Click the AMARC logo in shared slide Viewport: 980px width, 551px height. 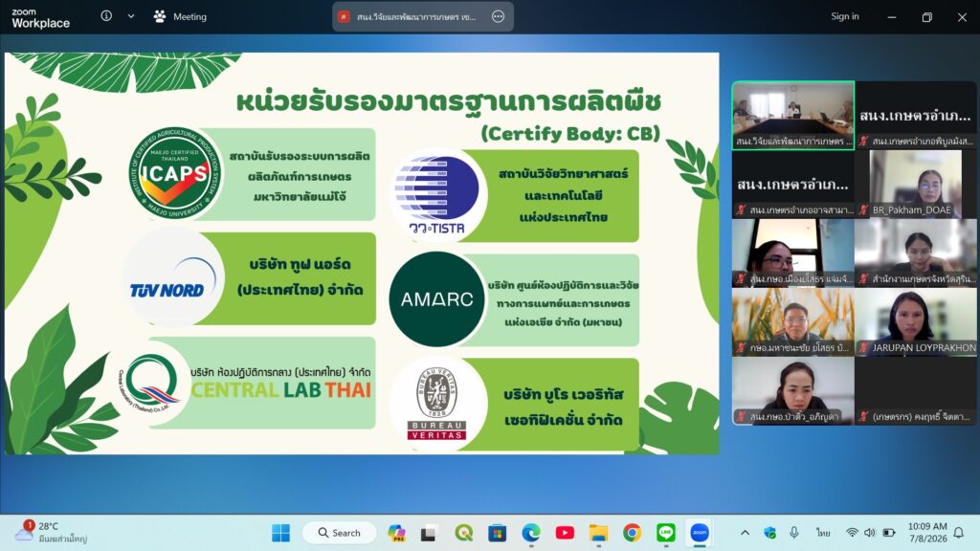pyautogui.click(x=436, y=299)
